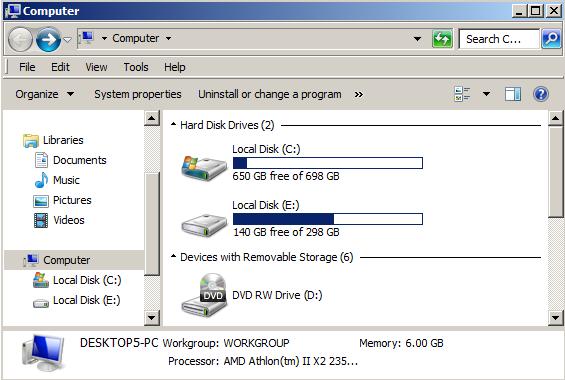This screenshot has height=380, width=565.
Task: Open the Organize dropdown
Action: click(45, 94)
